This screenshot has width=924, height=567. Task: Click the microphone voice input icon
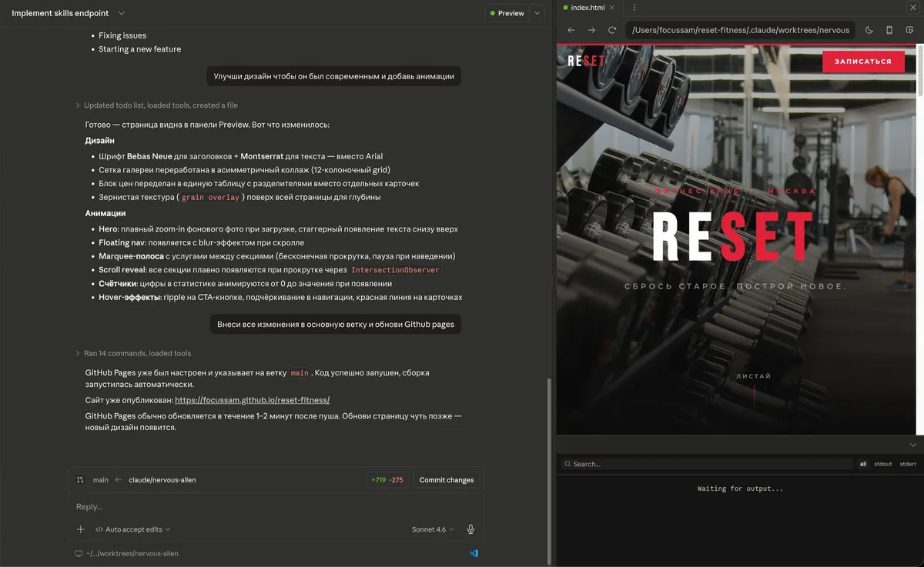(470, 529)
